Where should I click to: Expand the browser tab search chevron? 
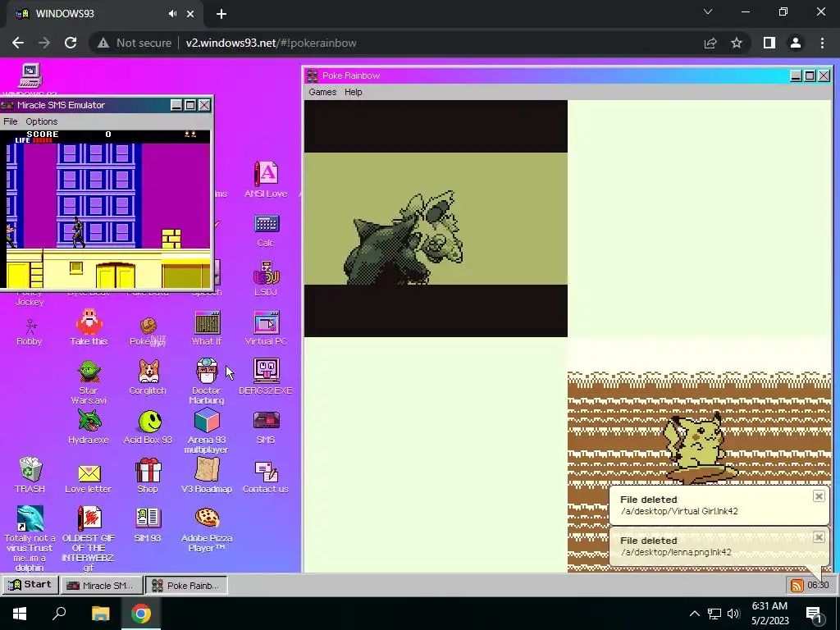click(x=708, y=11)
